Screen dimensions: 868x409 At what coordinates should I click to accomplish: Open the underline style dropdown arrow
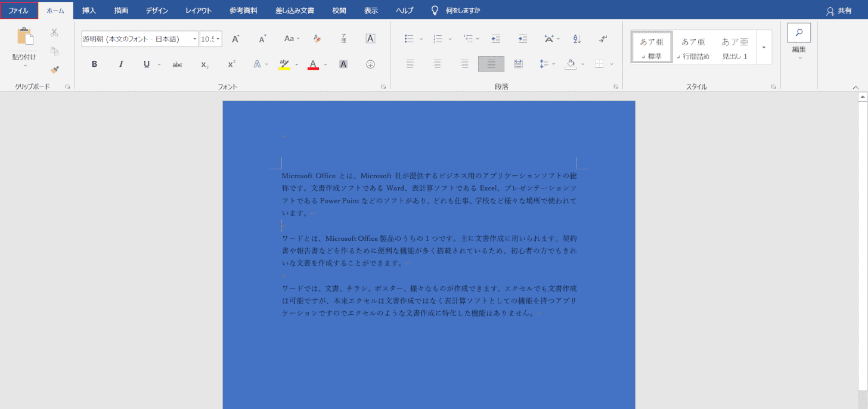coord(159,64)
